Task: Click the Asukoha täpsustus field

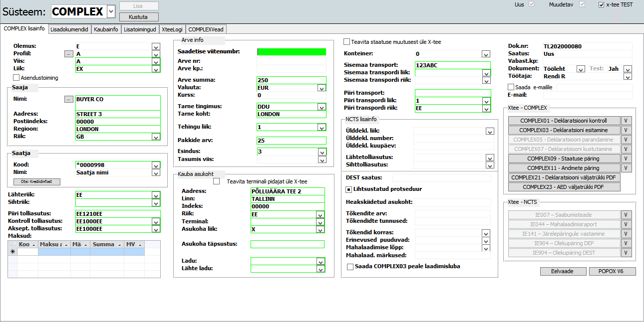Action: 288,244
